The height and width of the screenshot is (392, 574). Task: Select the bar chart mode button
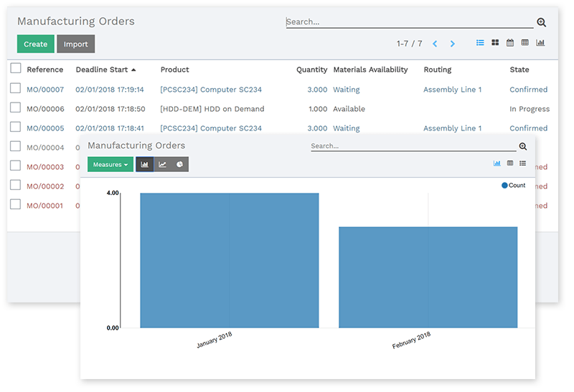[x=144, y=164]
